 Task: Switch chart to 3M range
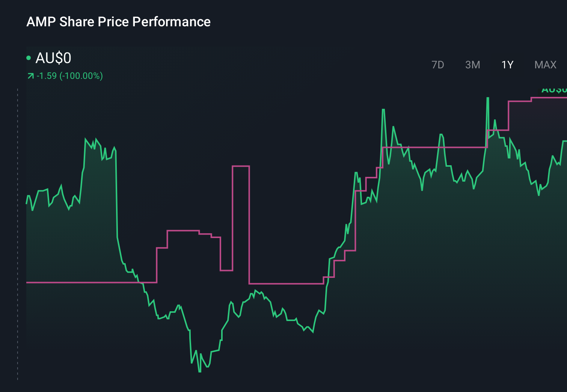point(472,65)
